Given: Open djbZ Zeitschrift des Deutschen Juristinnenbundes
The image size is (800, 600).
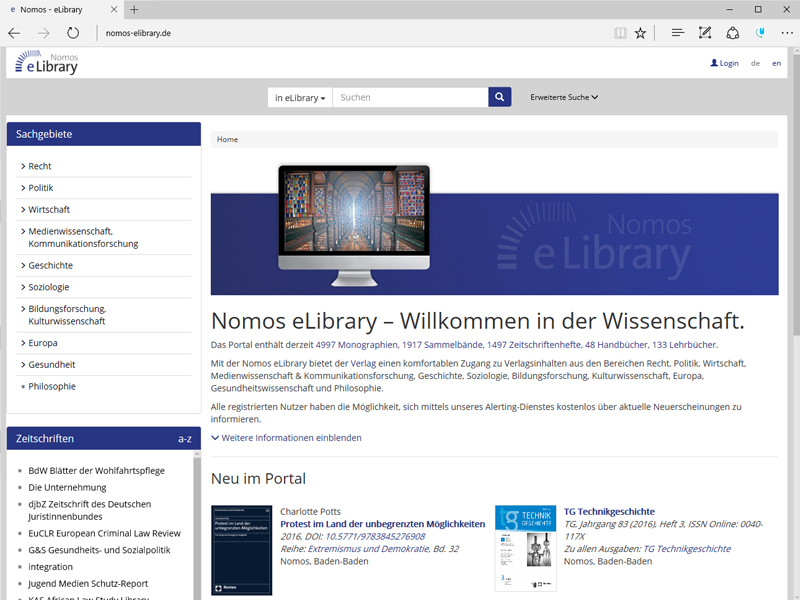Looking at the screenshot, I should coord(90,510).
